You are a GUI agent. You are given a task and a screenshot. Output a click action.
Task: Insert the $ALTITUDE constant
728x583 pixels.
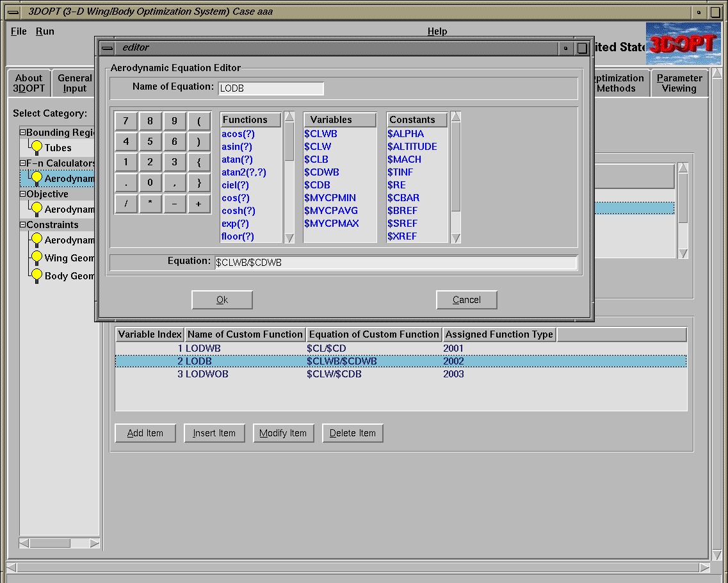pyautogui.click(x=412, y=147)
